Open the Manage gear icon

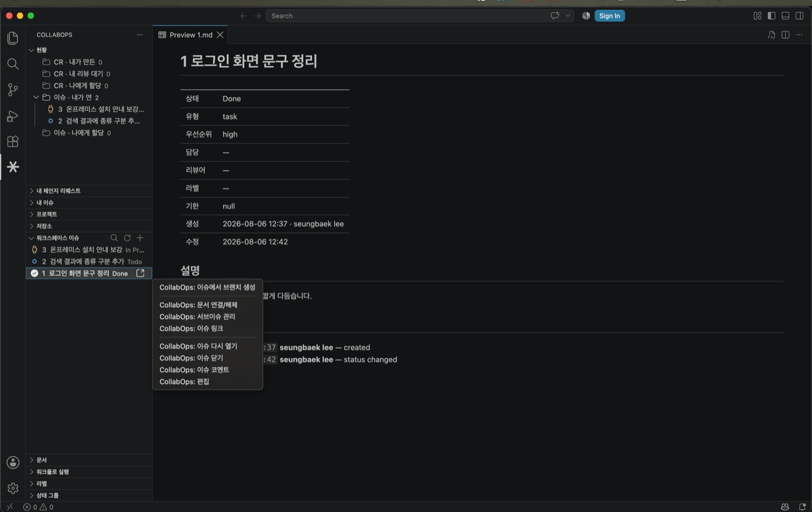click(13, 488)
